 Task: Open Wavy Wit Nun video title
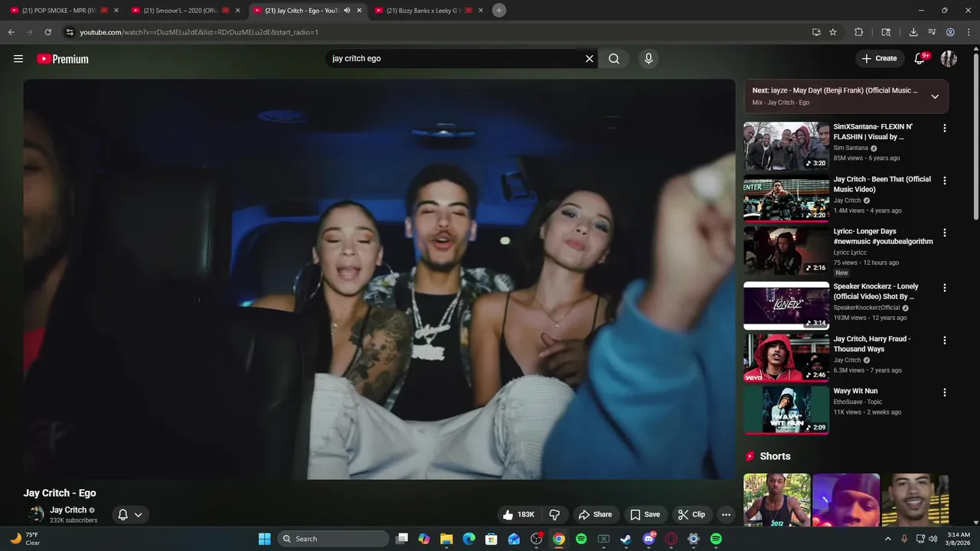855,391
